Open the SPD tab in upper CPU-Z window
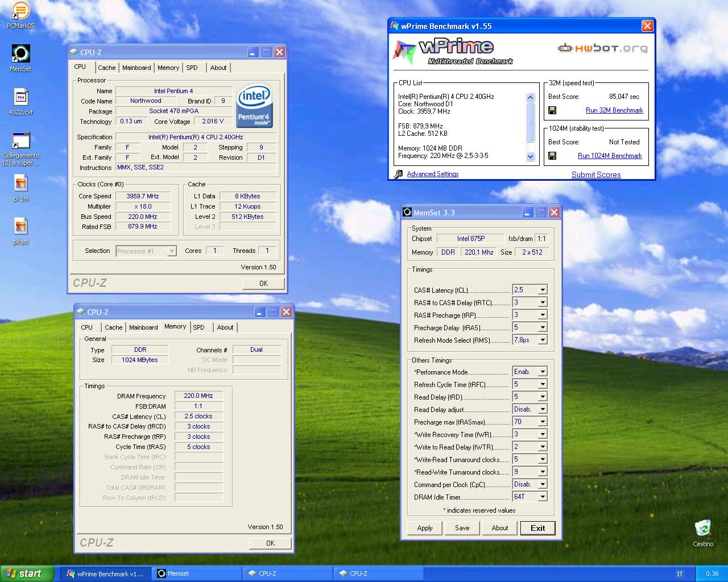 (192, 68)
